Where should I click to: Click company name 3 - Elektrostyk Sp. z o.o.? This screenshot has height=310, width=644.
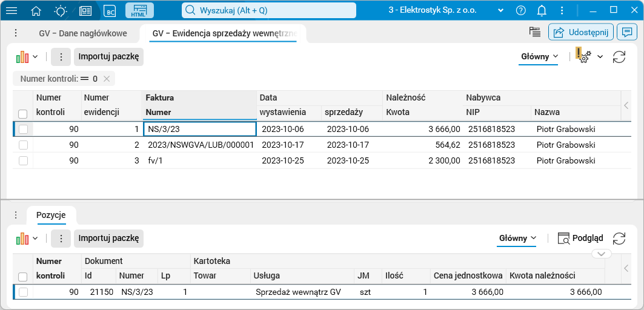click(433, 11)
